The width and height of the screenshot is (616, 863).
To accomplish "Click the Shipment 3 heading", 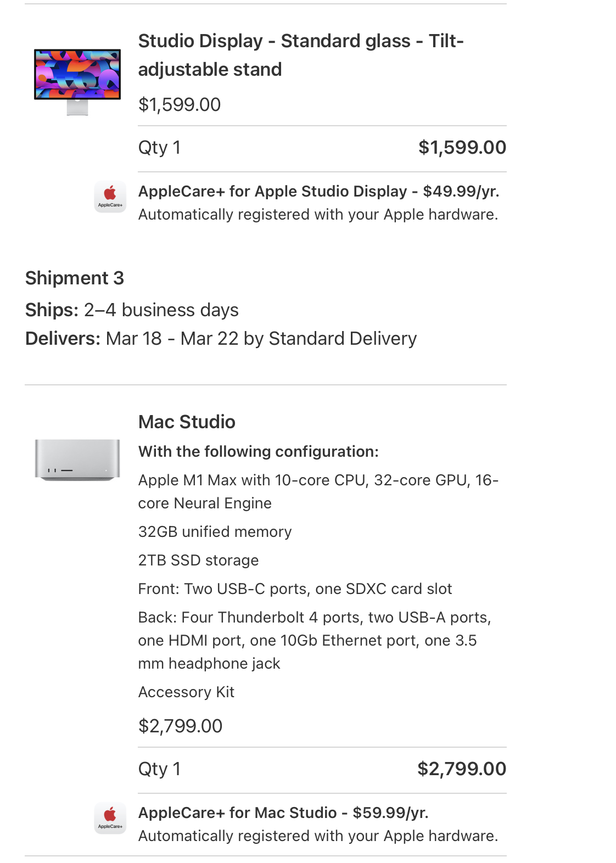I will (75, 278).
